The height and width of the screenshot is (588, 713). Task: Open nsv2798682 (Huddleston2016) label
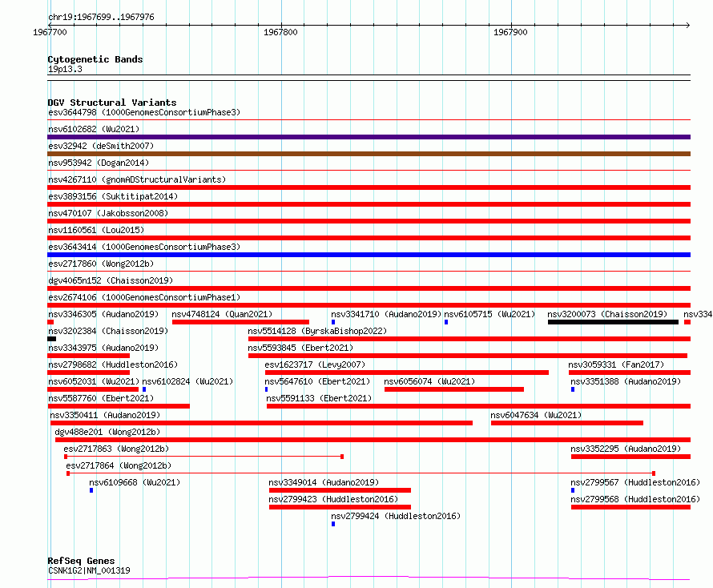point(113,364)
